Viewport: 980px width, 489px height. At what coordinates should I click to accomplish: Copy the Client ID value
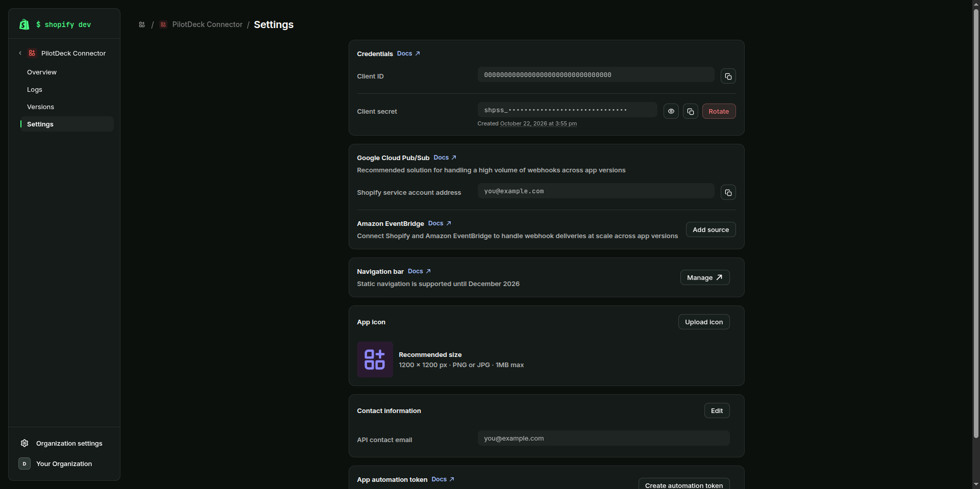pyautogui.click(x=728, y=76)
